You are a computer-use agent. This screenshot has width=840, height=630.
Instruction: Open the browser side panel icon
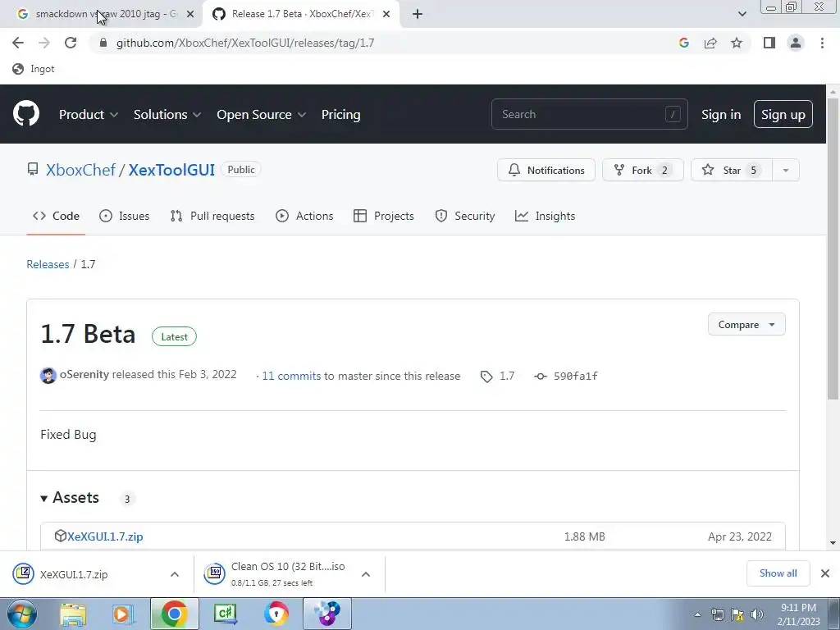[x=769, y=43]
